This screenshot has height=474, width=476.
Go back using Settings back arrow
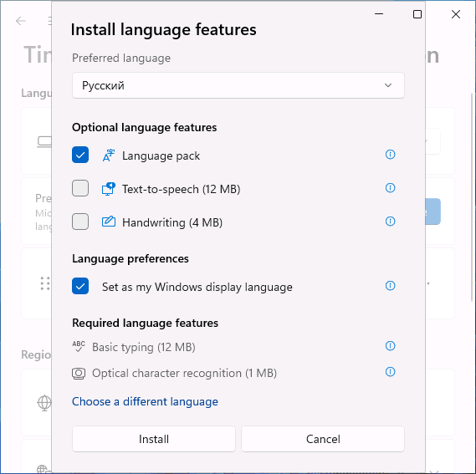tap(21, 21)
